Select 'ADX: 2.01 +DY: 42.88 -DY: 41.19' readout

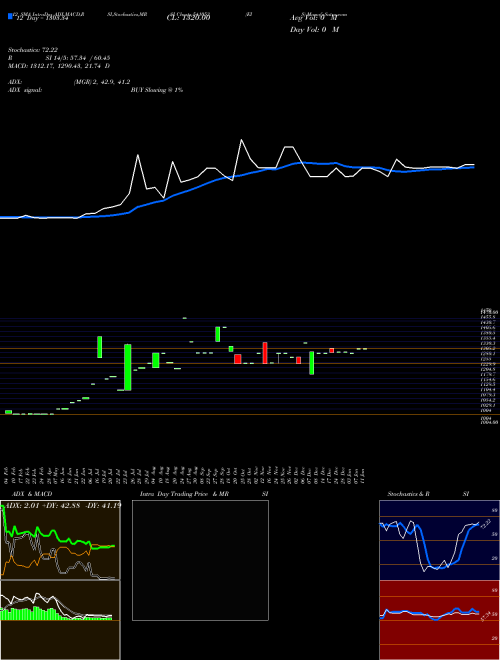point(61,505)
